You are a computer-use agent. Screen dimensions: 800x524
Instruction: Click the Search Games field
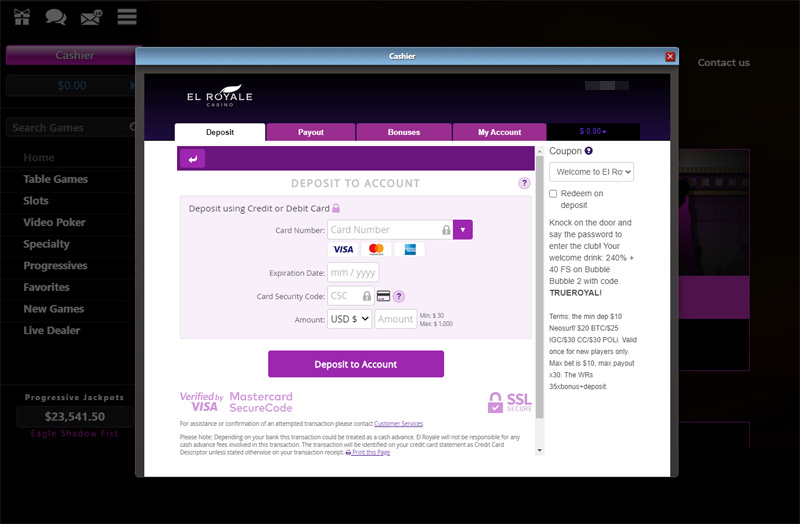(x=71, y=127)
